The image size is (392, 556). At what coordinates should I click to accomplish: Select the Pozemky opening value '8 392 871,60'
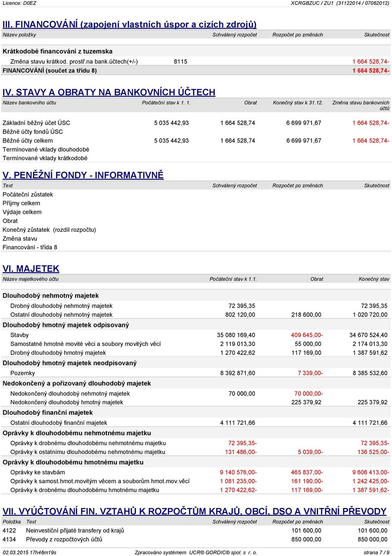(x=238, y=373)
